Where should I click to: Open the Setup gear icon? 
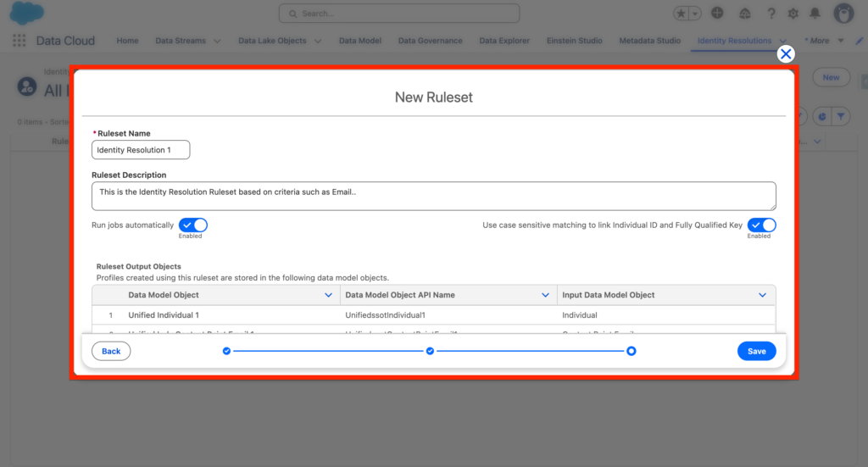[793, 14]
